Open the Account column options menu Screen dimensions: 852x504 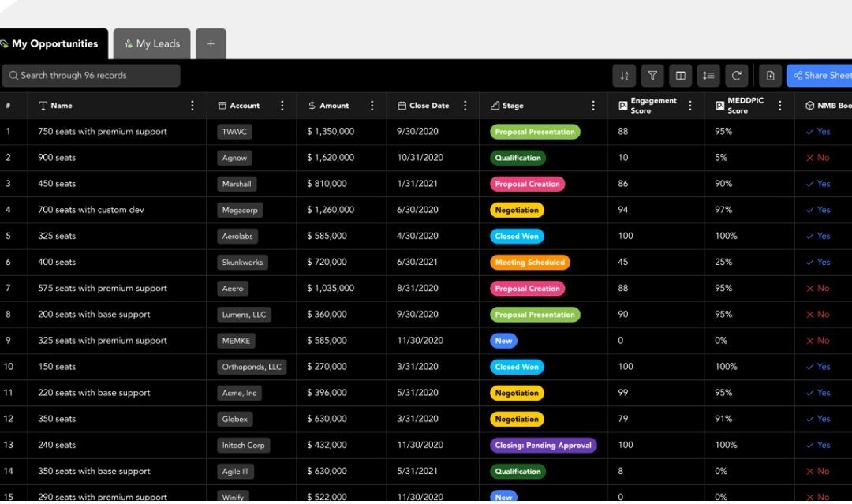(282, 106)
